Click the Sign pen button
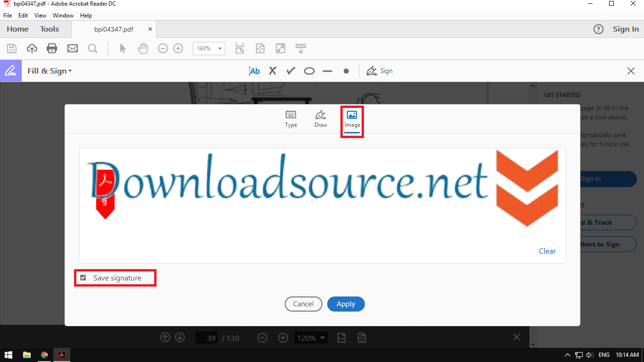Image resolution: width=644 pixels, height=362 pixels. point(380,71)
